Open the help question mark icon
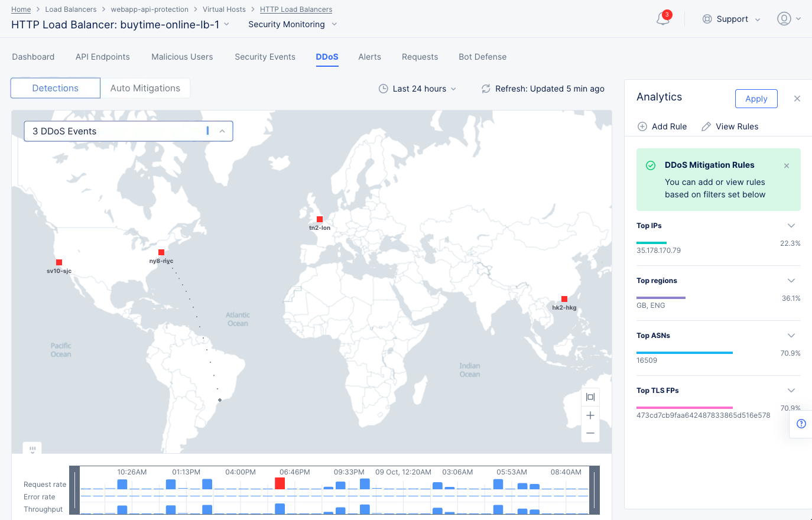The width and height of the screenshot is (812, 520). coord(801,424)
